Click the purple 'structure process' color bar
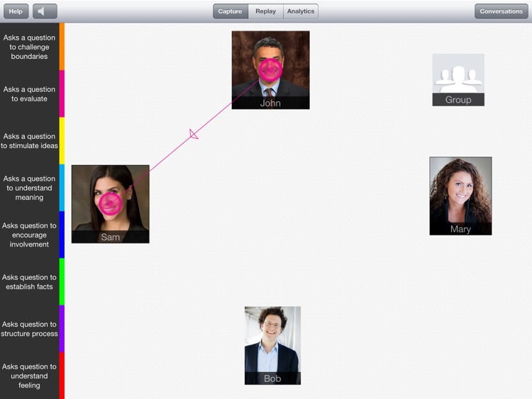The image size is (532, 399). pos(62,329)
